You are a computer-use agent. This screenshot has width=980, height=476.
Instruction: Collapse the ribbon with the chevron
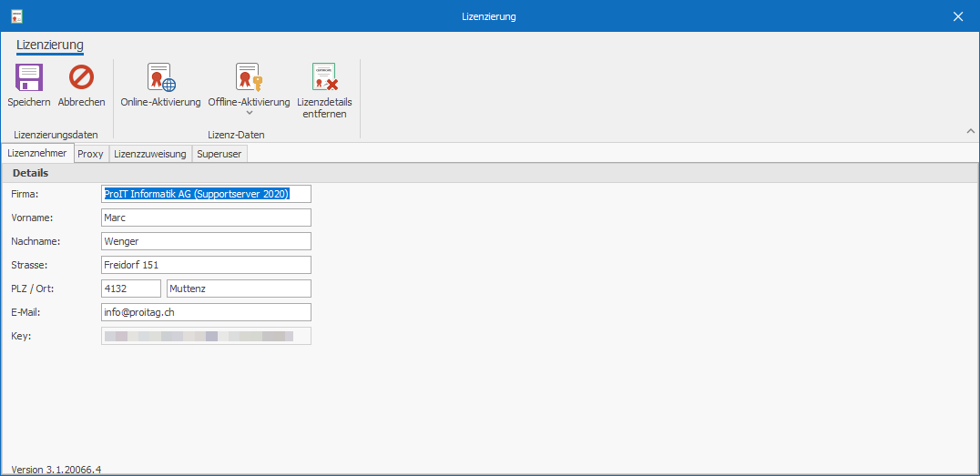click(970, 132)
